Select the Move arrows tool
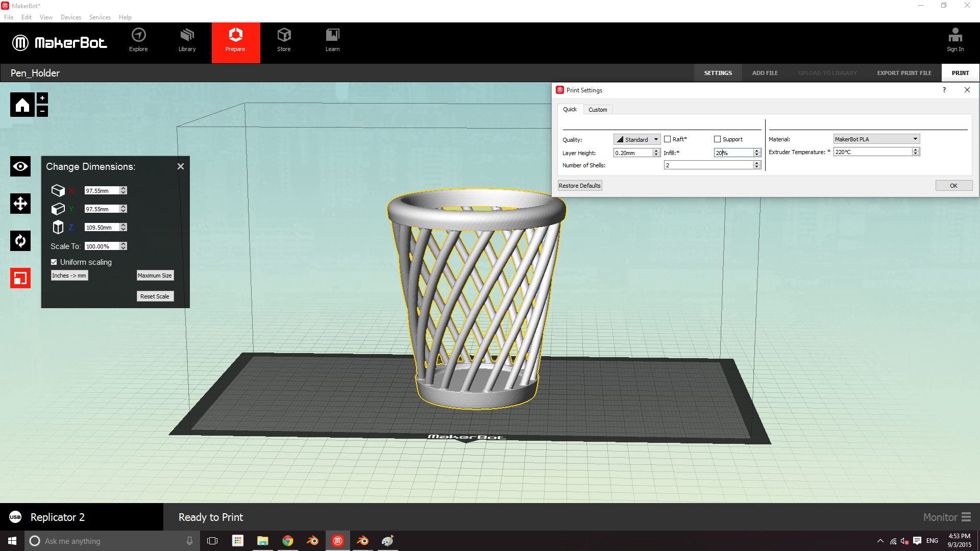Viewport: 980px width, 551px height. click(20, 204)
